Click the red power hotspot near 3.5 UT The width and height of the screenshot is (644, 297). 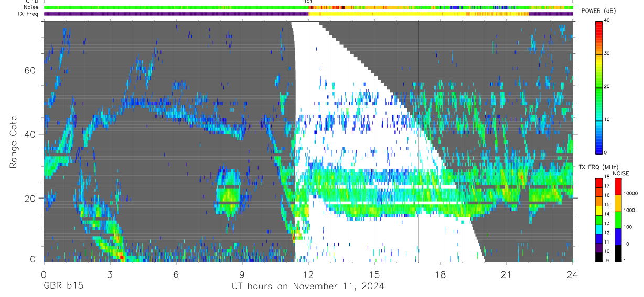click(122, 257)
